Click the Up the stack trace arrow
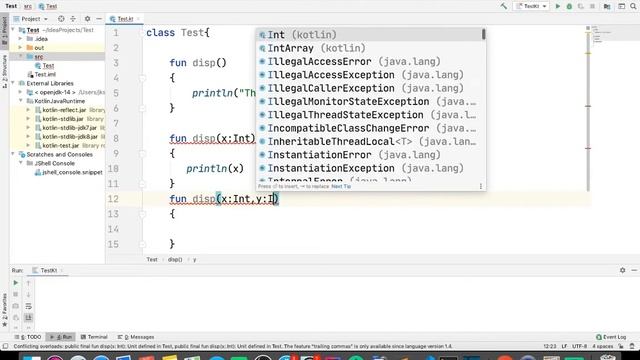 (x=29, y=282)
